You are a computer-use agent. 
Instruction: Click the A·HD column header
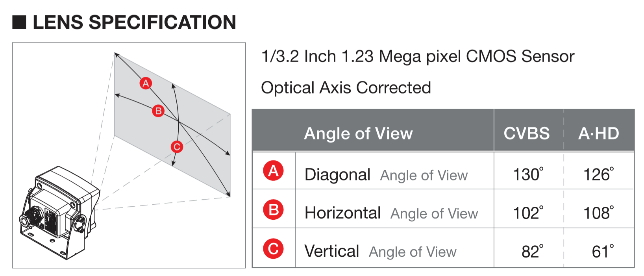click(x=598, y=133)
